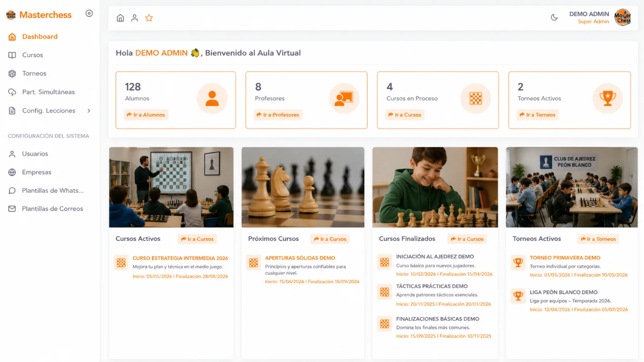Screen dimensions: 644x362
Task: Click the Dashboard home icon in sidebar
Action: tap(12, 37)
